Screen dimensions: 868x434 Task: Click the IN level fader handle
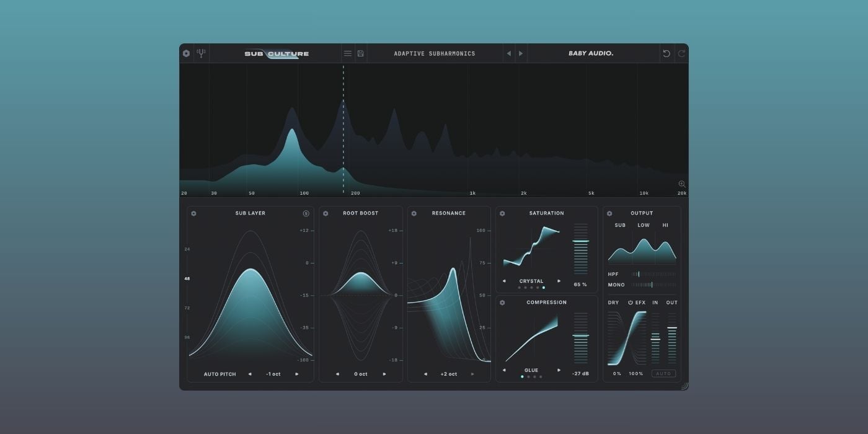pos(655,339)
